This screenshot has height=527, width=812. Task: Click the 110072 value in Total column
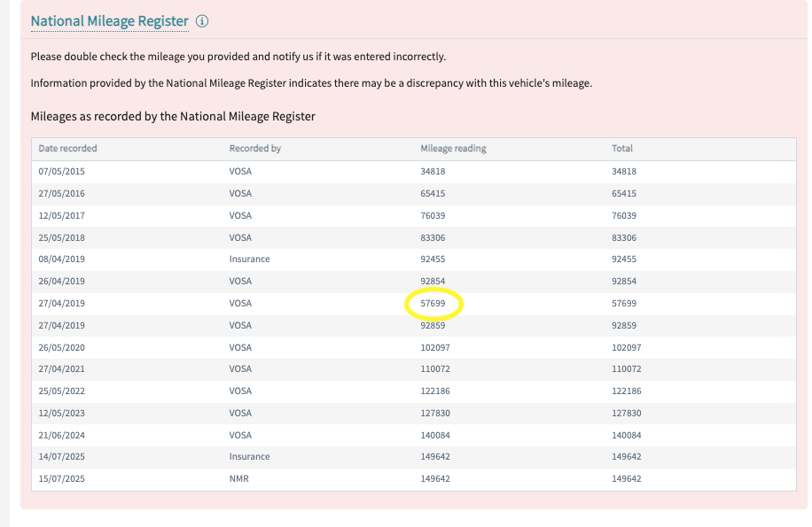(627, 369)
